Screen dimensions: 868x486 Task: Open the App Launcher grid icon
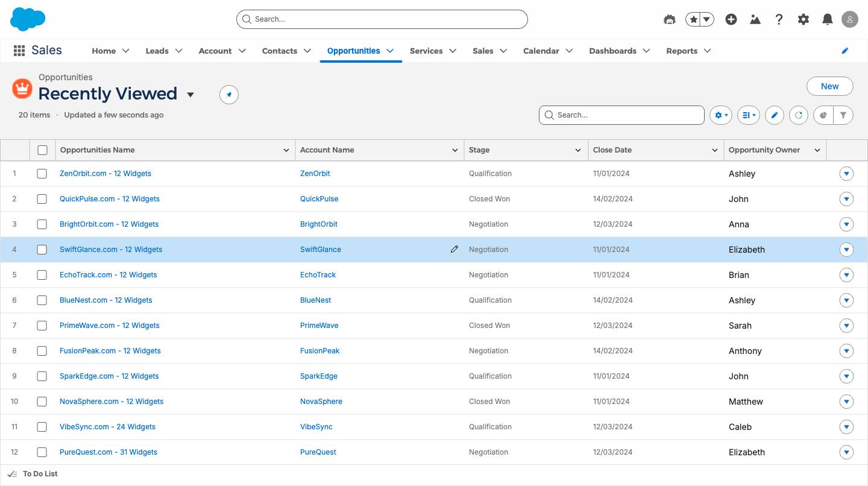click(x=19, y=51)
